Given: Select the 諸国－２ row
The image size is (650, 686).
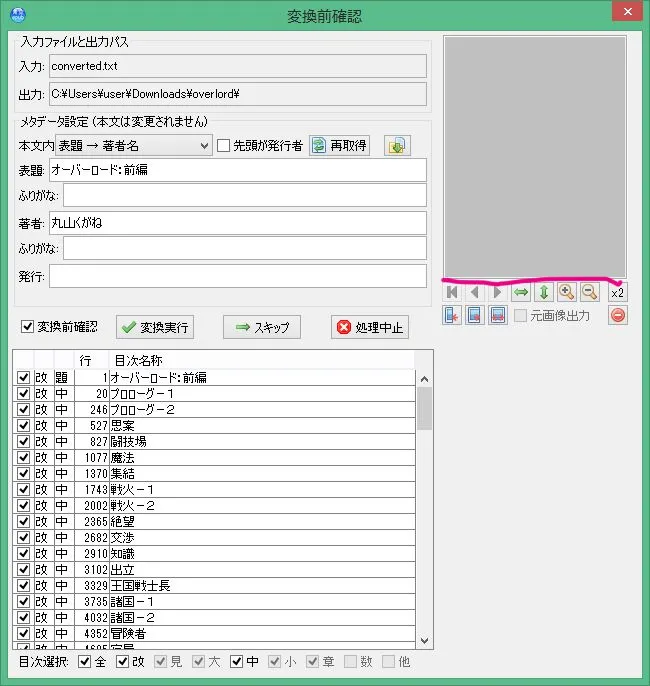Looking at the screenshot, I should coord(214,617).
